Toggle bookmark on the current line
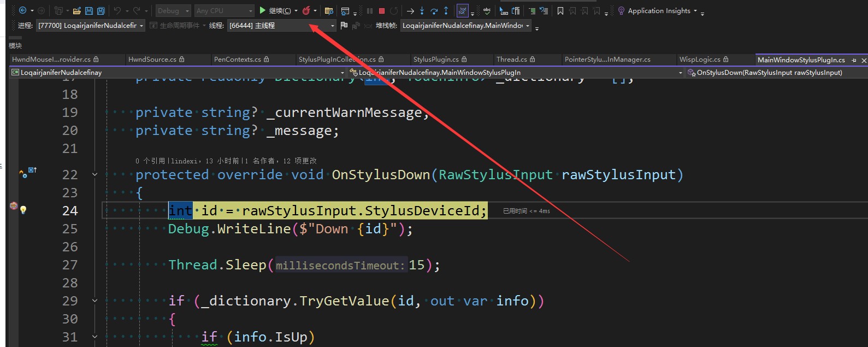Image resolution: width=868 pixels, height=347 pixels. 560,11
